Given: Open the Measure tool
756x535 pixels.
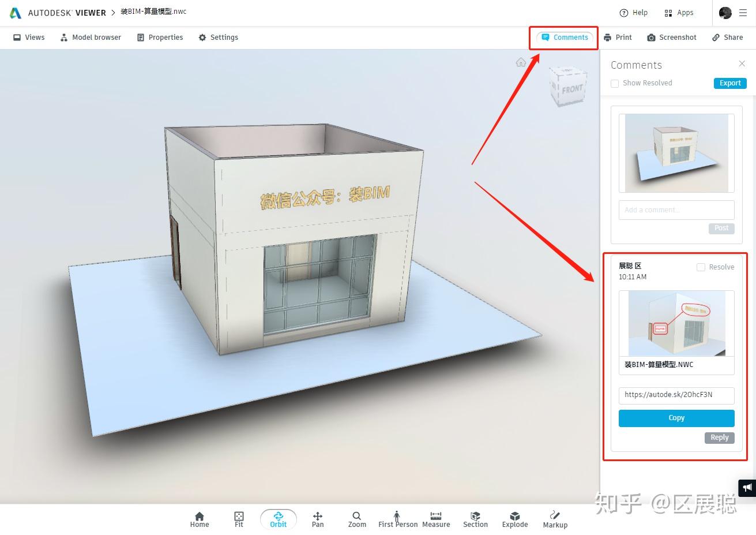Looking at the screenshot, I should pos(435,518).
